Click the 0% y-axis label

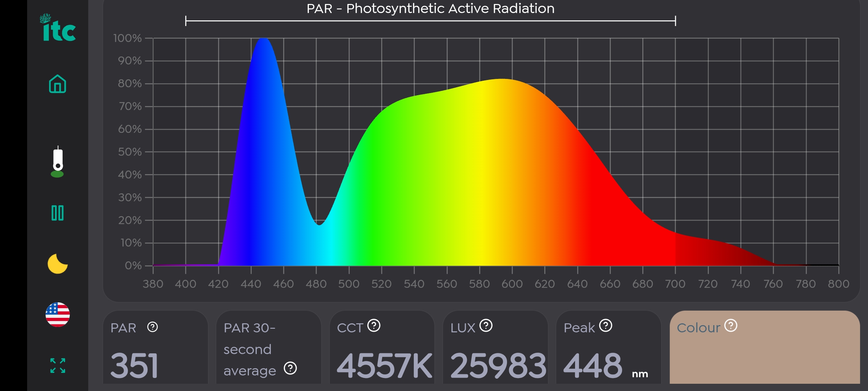point(133,265)
